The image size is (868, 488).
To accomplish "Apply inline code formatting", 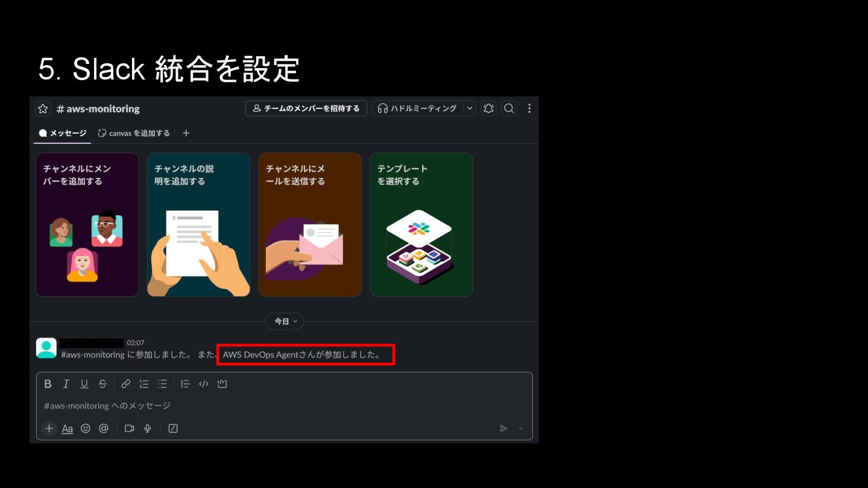I will pyautogui.click(x=204, y=384).
